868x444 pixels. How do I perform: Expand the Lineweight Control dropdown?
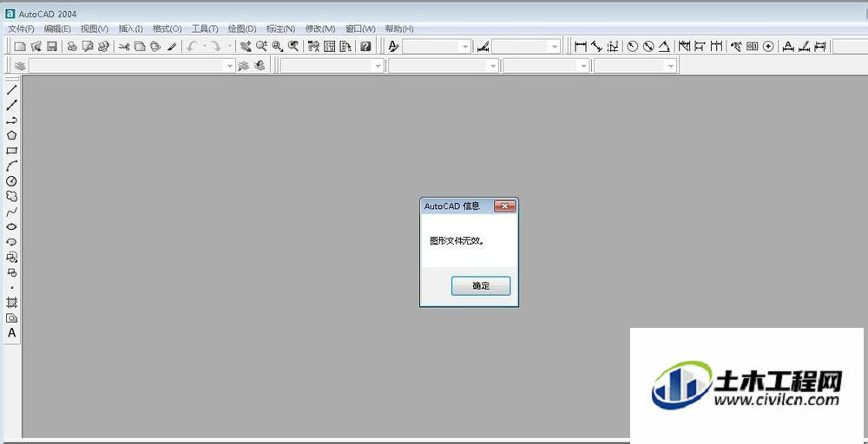pyautogui.click(x=583, y=67)
